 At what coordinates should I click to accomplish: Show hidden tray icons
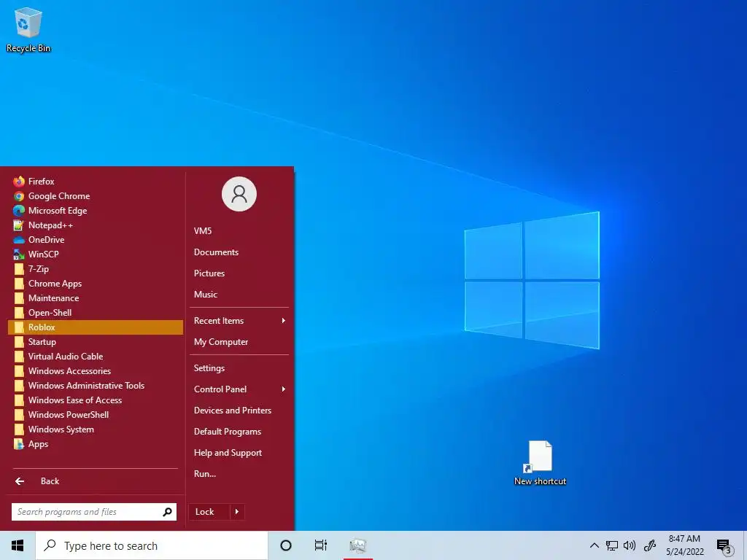click(x=594, y=545)
